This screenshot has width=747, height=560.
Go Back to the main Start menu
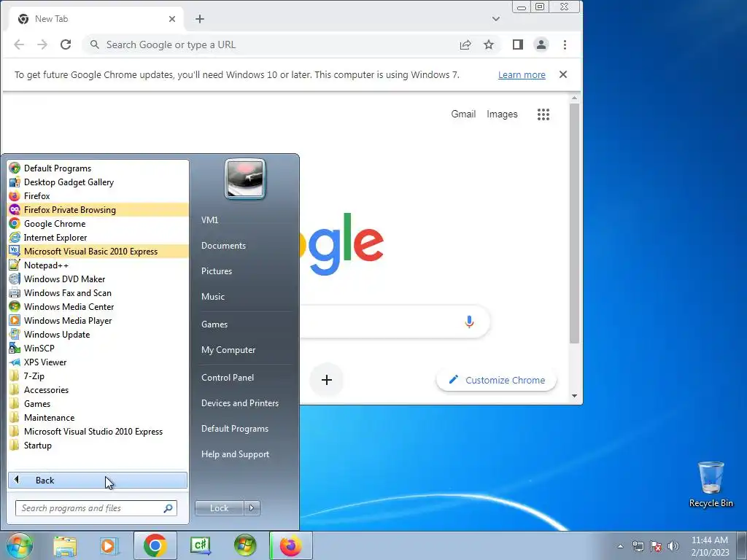coord(98,480)
